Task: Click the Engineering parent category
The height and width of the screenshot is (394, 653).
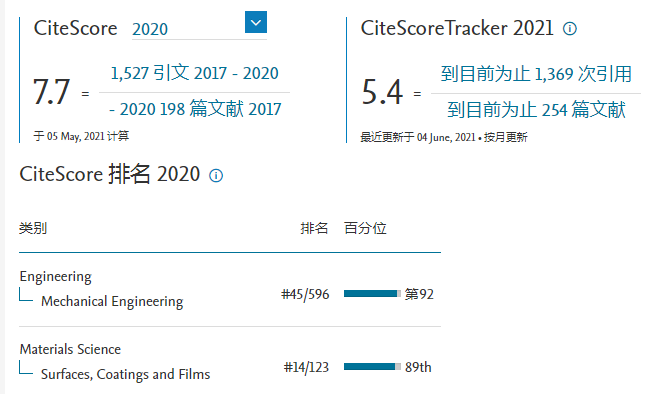Action: tap(55, 277)
